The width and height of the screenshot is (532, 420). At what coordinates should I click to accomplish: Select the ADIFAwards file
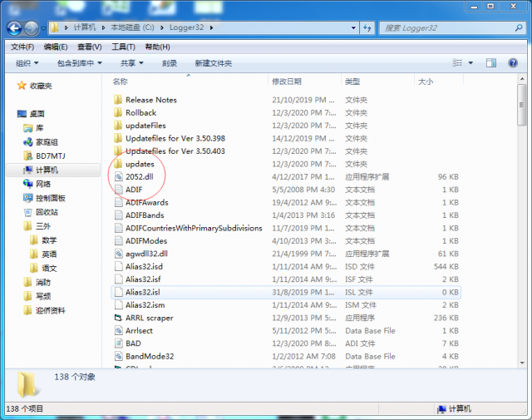147,202
